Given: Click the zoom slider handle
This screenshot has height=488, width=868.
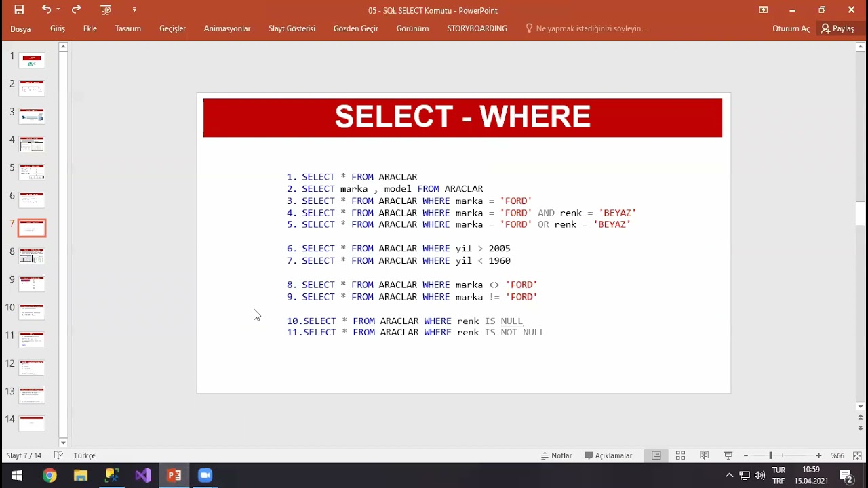Looking at the screenshot, I should point(770,455).
